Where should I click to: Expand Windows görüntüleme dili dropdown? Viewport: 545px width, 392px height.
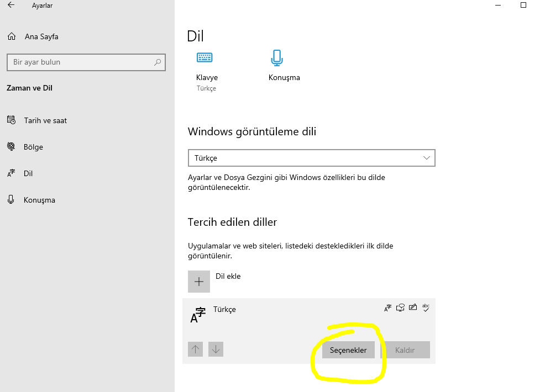point(311,158)
